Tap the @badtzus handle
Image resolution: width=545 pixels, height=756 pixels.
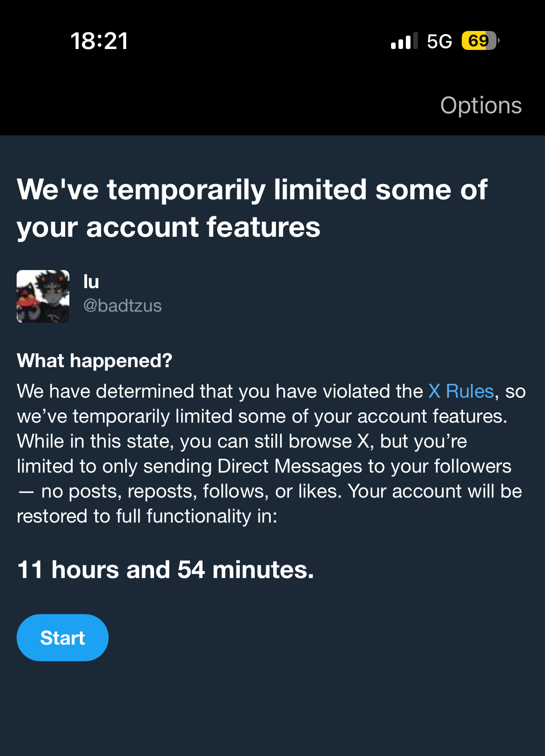[122, 306]
